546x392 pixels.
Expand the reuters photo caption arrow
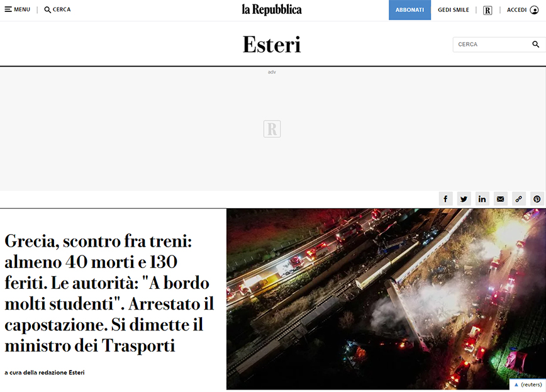(x=516, y=384)
